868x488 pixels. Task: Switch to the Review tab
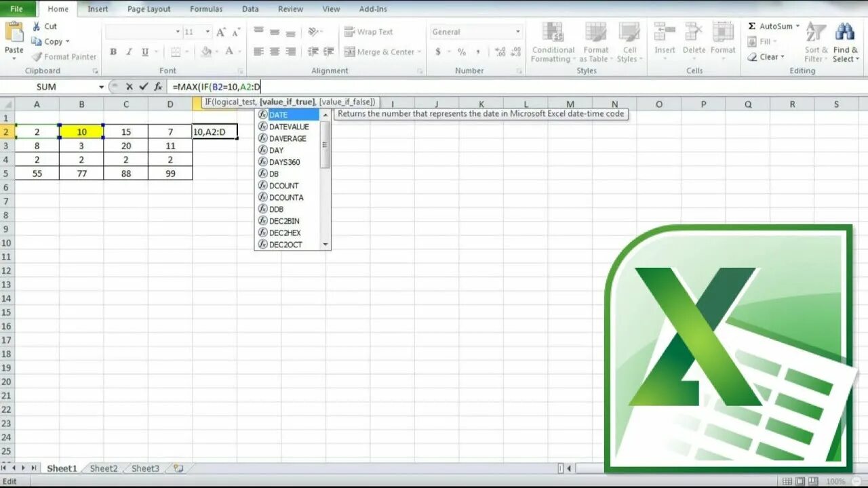coord(290,9)
